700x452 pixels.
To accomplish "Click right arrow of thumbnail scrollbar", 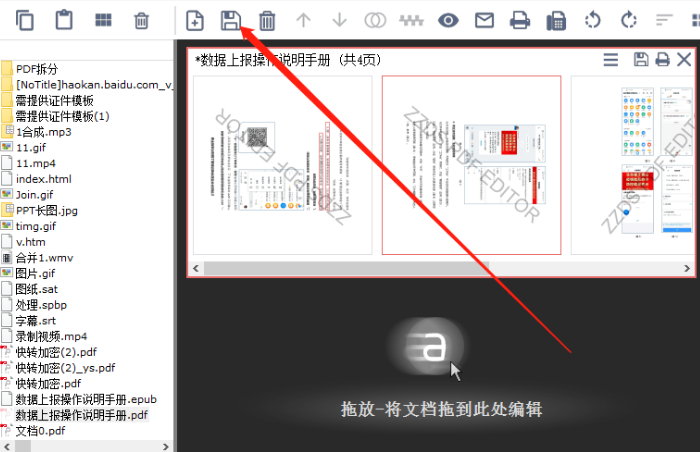I will point(687,268).
